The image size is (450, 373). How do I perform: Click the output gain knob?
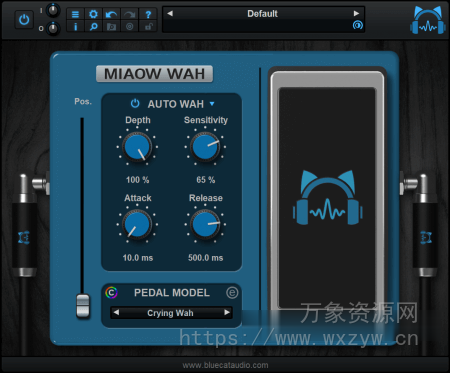[53, 28]
